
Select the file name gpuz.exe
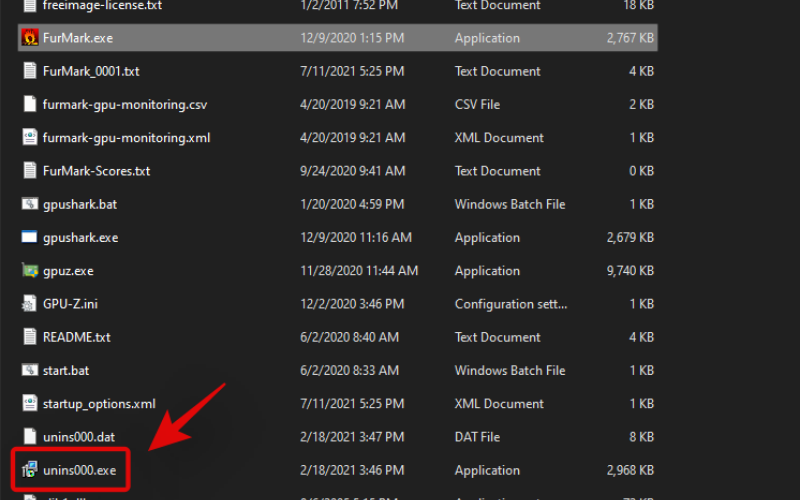pyautogui.click(x=68, y=271)
